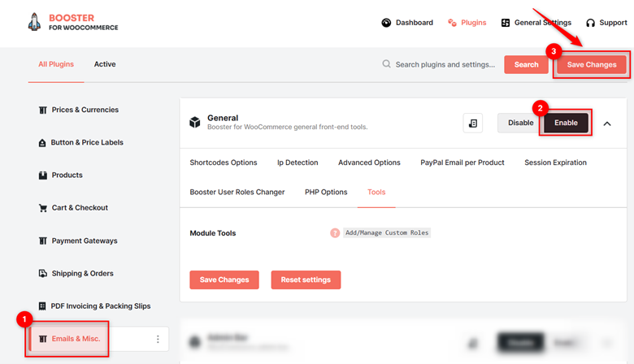Open the PHP Options tab
Screen dimensions: 634x364
pos(326,193)
